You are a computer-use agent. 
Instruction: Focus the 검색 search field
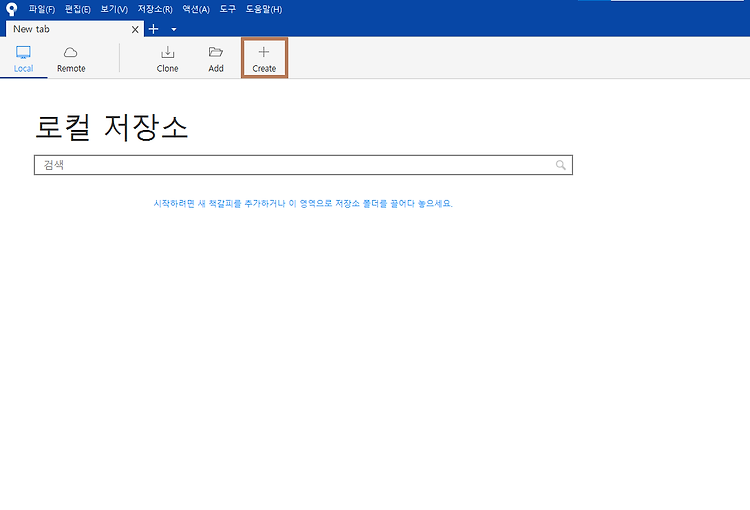[303, 165]
